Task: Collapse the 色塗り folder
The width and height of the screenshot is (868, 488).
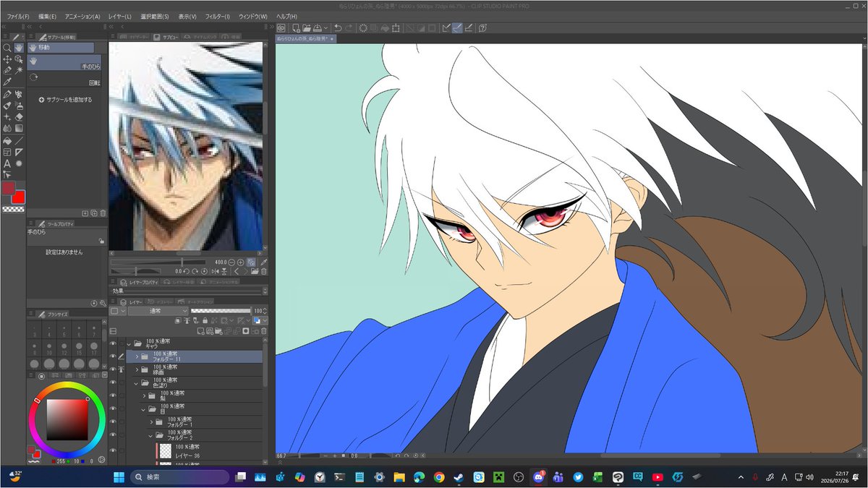Action: [x=137, y=383]
